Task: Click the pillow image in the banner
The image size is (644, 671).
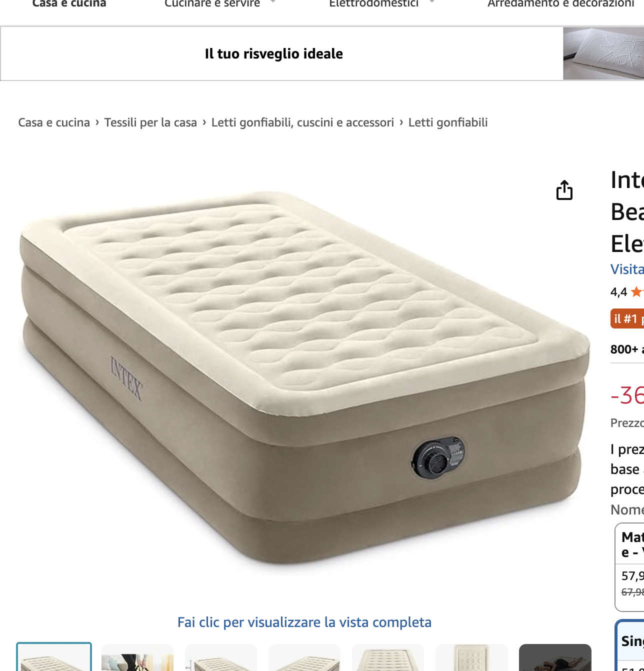Action: [x=603, y=53]
